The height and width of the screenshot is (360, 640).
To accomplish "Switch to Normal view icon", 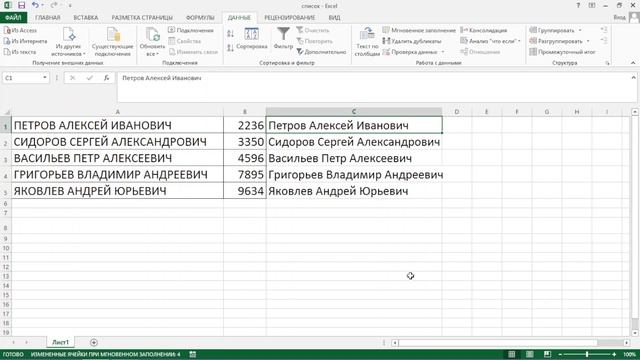I will coord(511,354).
